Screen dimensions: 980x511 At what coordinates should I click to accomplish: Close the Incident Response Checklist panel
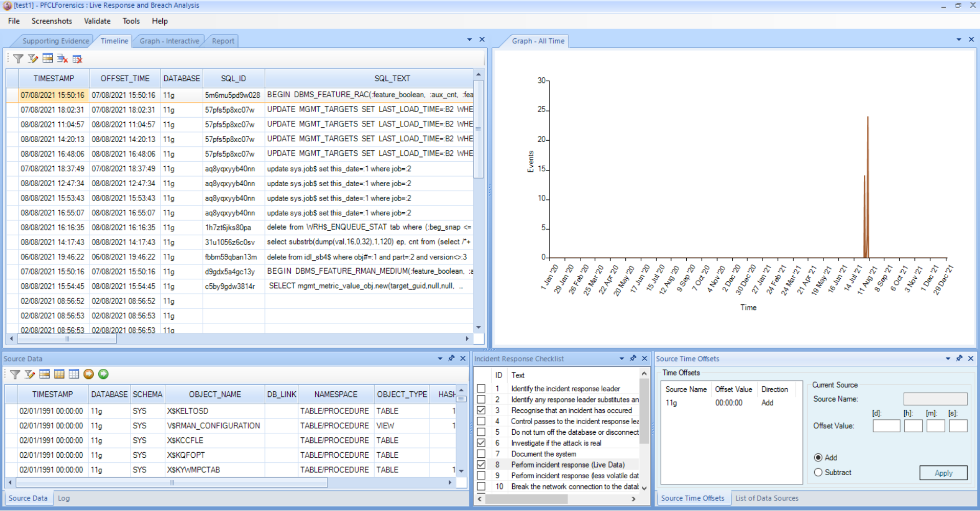point(644,359)
